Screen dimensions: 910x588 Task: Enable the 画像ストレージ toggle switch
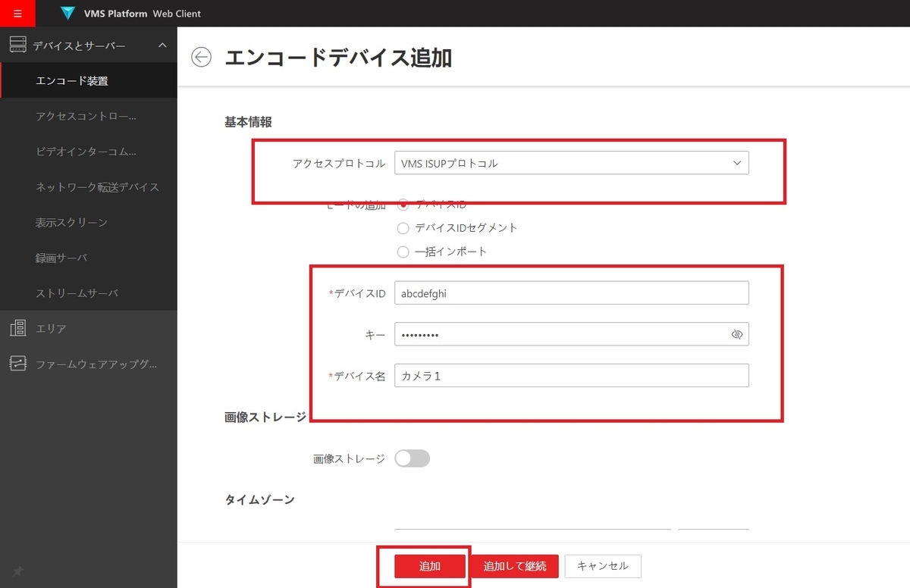click(x=413, y=458)
